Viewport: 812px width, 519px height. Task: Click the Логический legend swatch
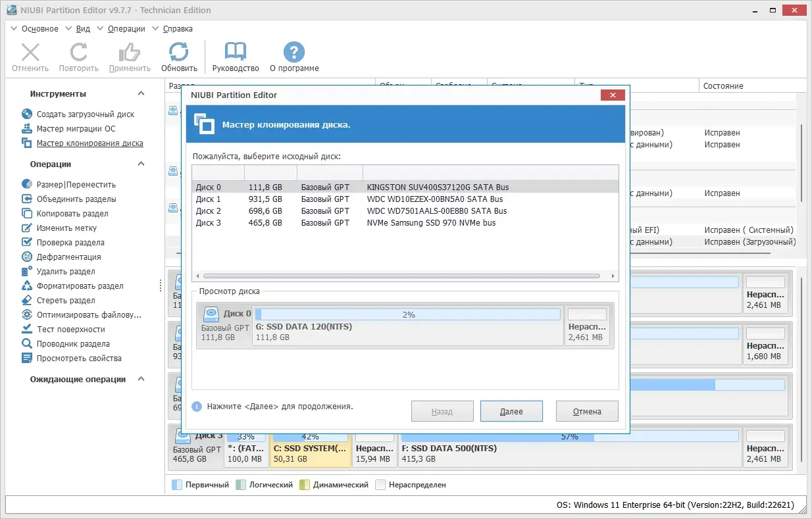pos(241,485)
